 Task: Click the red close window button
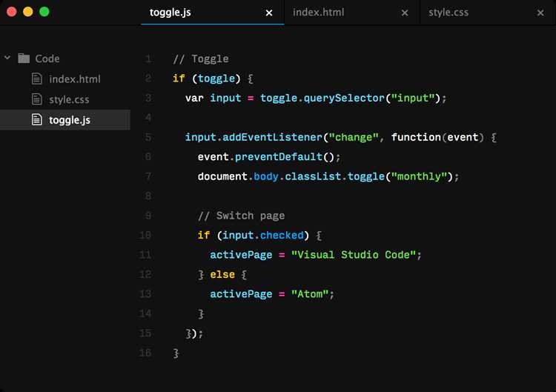(x=12, y=12)
